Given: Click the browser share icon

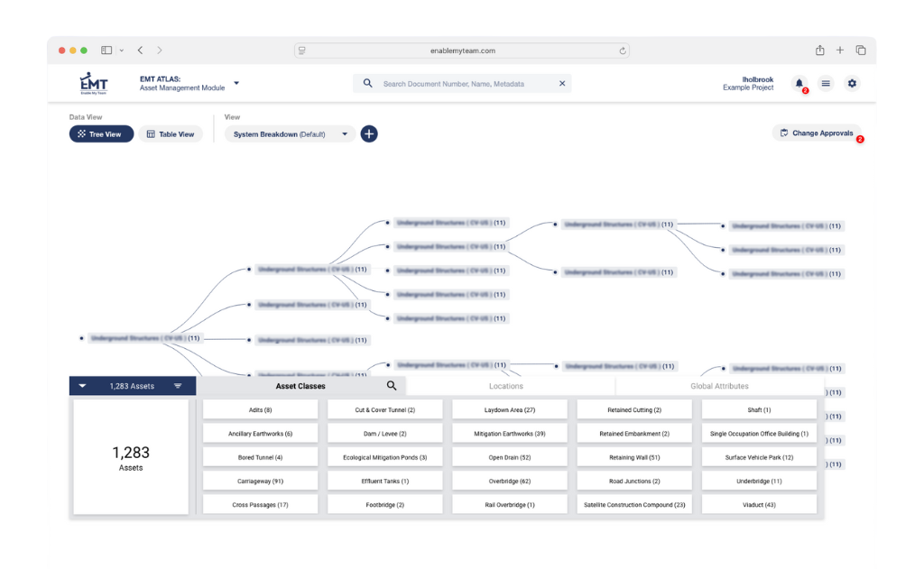Looking at the screenshot, I should coord(819,50).
